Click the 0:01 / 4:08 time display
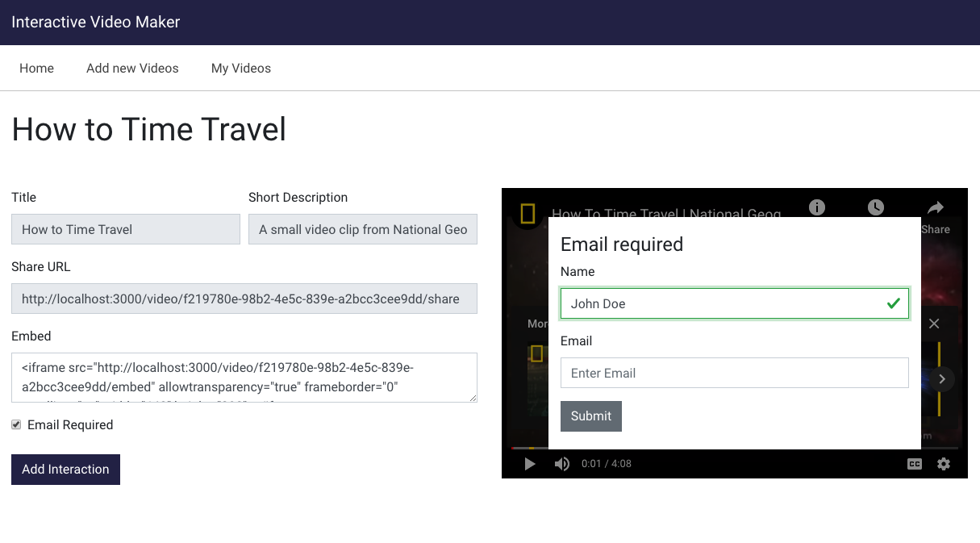This screenshot has height=543, width=980. pyautogui.click(x=607, y=464)
